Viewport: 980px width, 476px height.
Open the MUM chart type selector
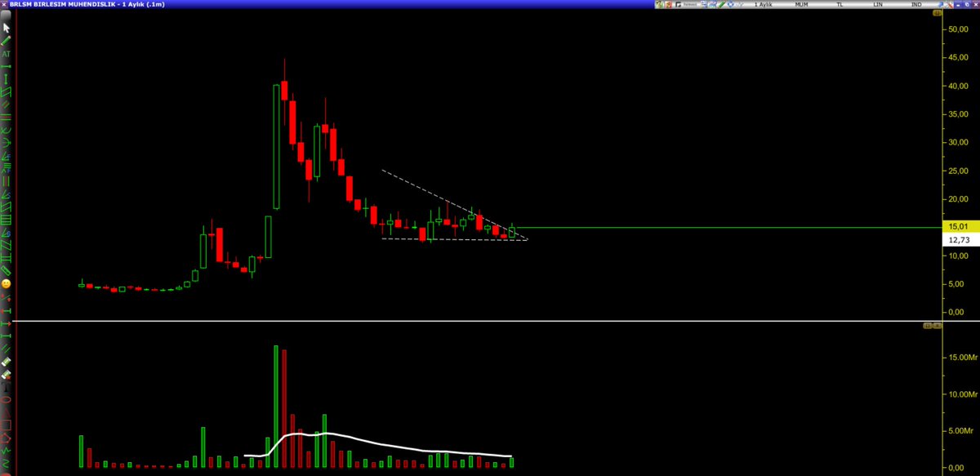click(x=801, y=5)
